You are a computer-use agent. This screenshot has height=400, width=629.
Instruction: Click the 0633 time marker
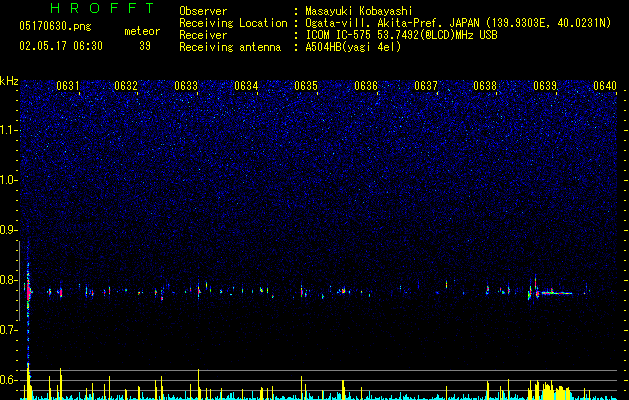[186, 85]
